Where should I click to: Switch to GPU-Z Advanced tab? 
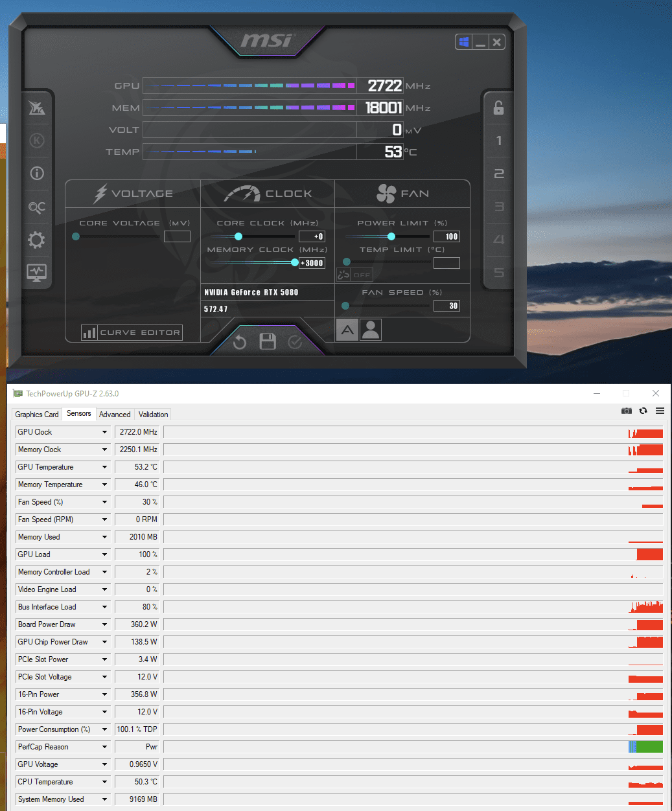115,415
